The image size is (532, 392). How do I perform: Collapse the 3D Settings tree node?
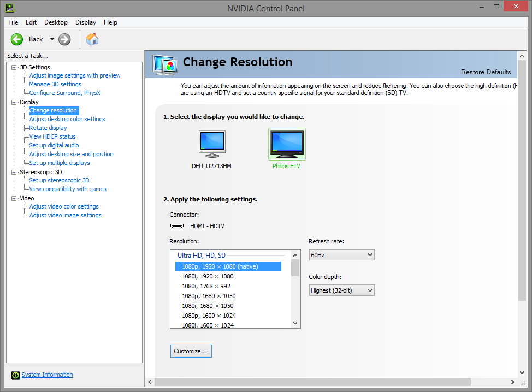14,67
